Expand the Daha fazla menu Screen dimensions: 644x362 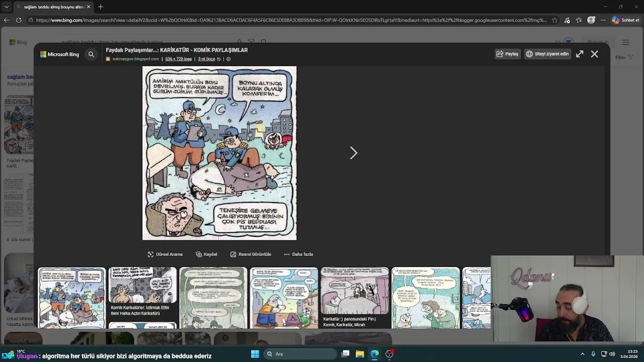[x=298, y=254]
